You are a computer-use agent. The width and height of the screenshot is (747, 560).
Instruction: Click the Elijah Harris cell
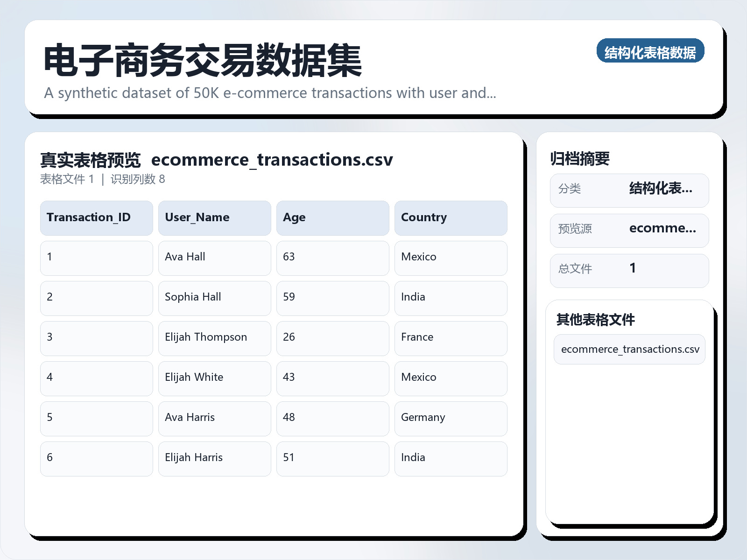click(214, 458)
